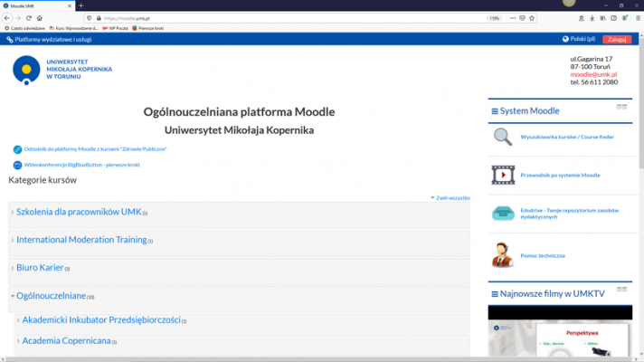The image size is (644, 362).
Task: Expand International Moderation Training arrow
Action: pos(13,241)
